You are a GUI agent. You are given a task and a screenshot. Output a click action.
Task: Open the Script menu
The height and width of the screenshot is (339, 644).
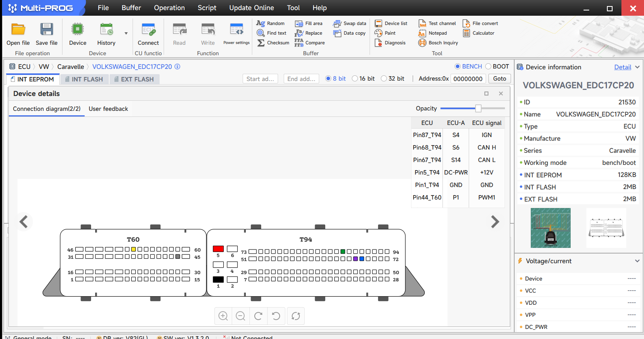tap(207, 8)
